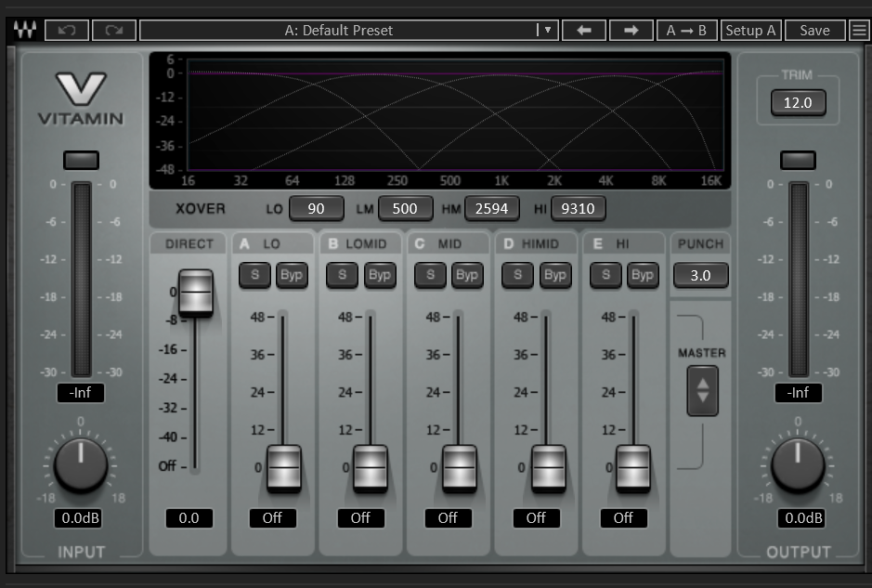Solo band E HI
This screenshot has width=872, height=588.
point(605,275)
